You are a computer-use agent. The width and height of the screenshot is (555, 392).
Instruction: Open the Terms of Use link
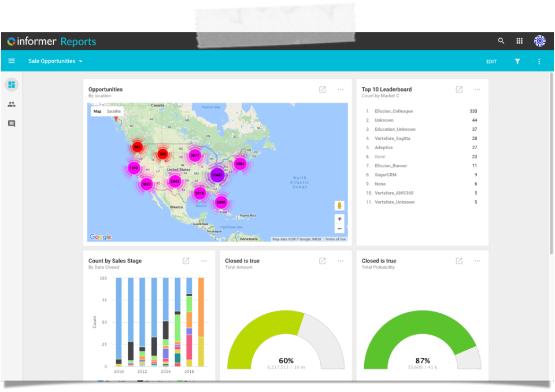point(335,239)
